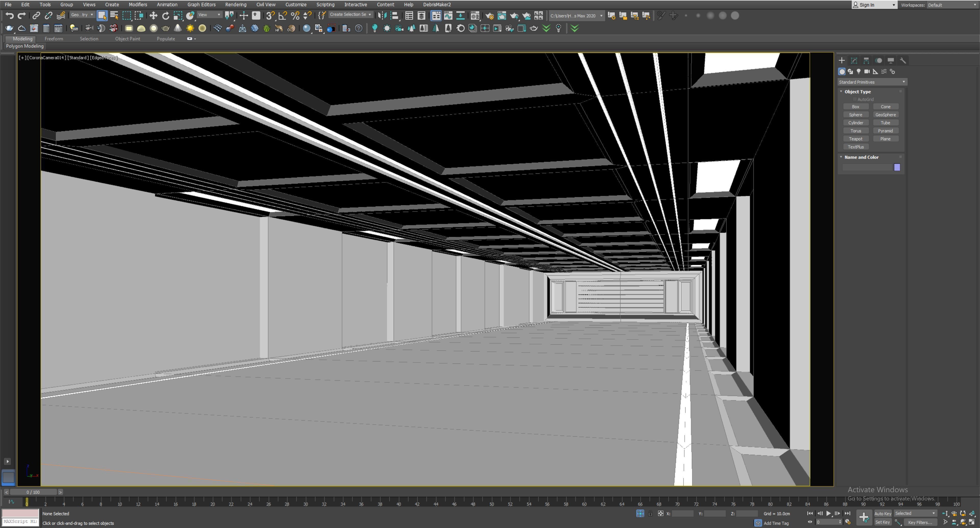Image resolution: width=980 pixels, height=528 pixels.
Task: Toggle Percent Snap
Action: 295,16
